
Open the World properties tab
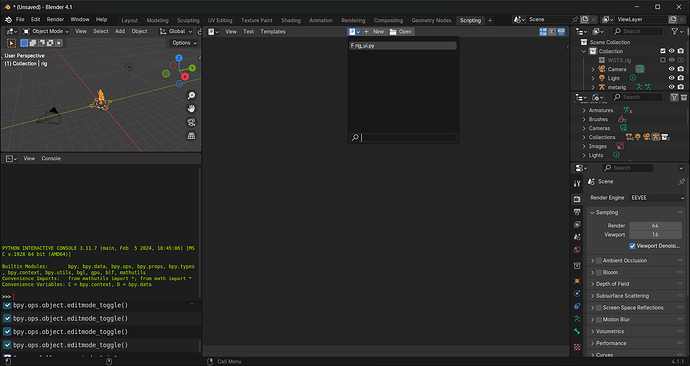[x=577, y=250]
